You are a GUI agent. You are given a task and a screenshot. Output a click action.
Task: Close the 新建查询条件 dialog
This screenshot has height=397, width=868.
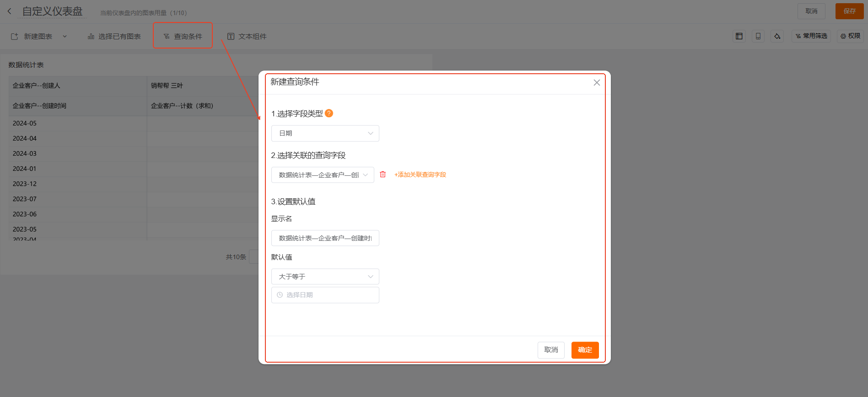(597, 82)
